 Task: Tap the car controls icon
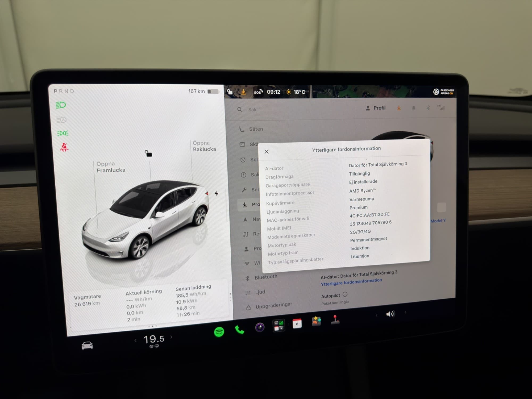87,345
